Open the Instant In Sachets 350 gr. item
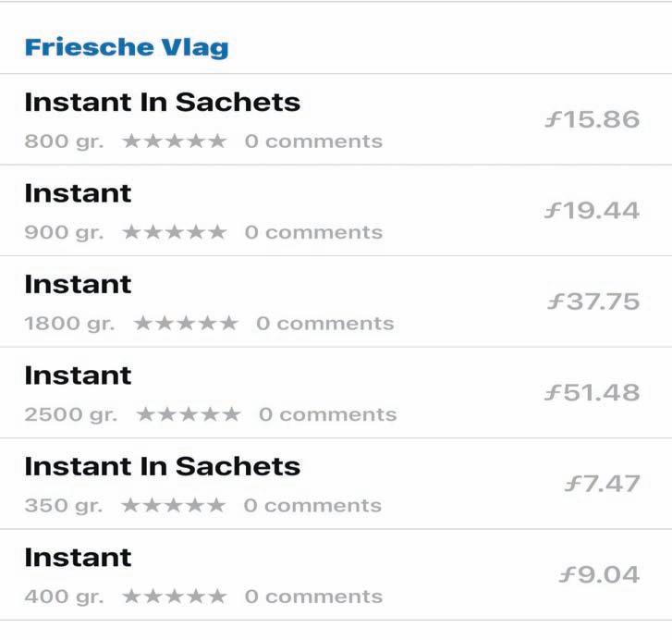Screen dimensions: 672x640 point(336,484)
